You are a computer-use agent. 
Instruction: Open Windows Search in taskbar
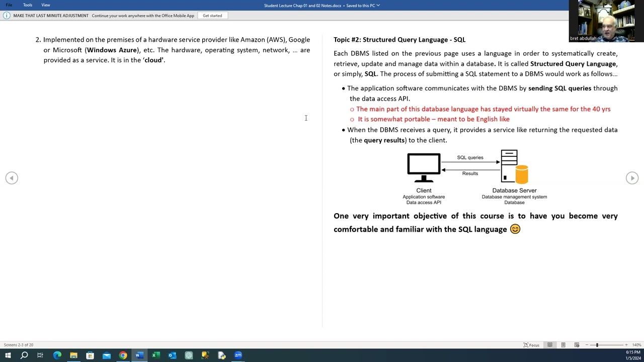24,355
